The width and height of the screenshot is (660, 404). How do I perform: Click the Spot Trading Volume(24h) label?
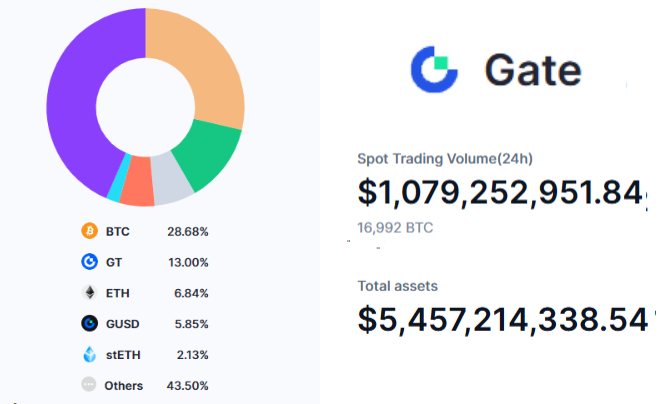click(x=445, y=159)
